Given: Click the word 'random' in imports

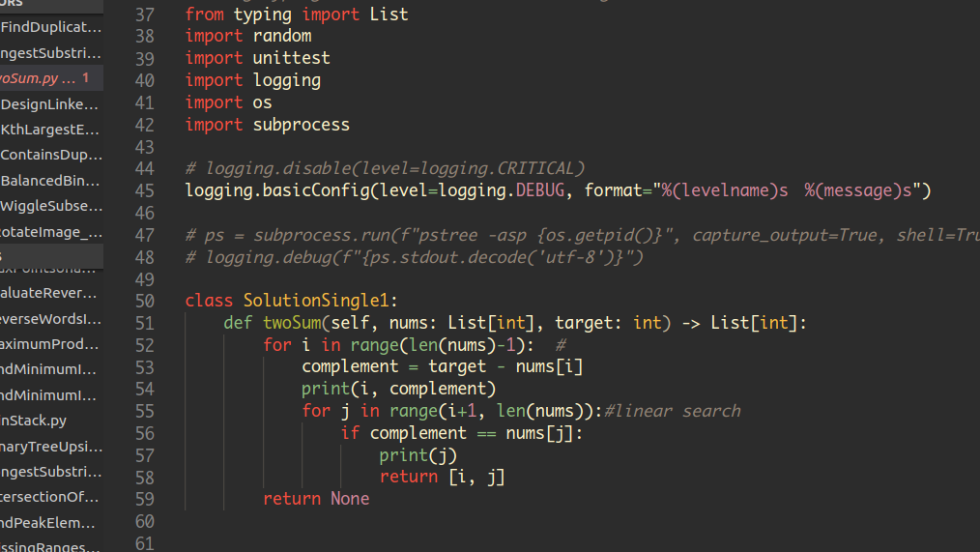Looking at the screenshot, I should 282,37.
